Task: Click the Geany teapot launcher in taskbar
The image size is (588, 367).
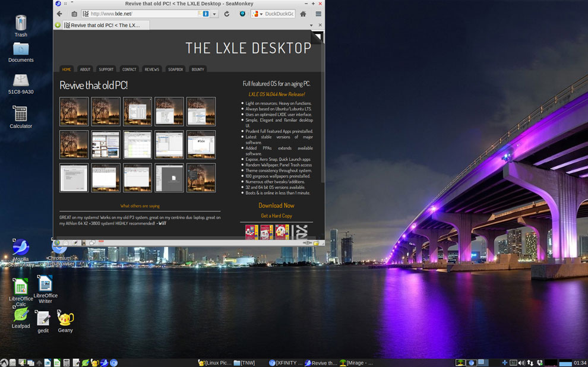Action: (95, 363)
